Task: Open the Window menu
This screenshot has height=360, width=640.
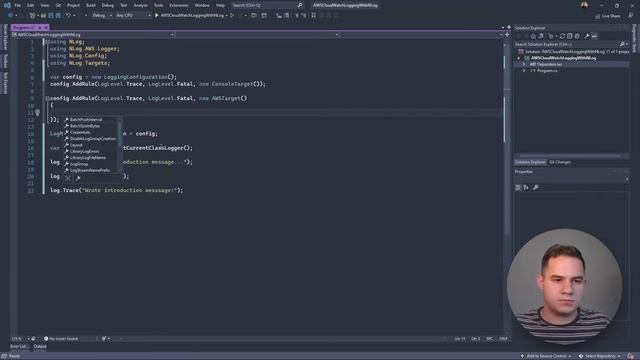Action: point(202,5)
